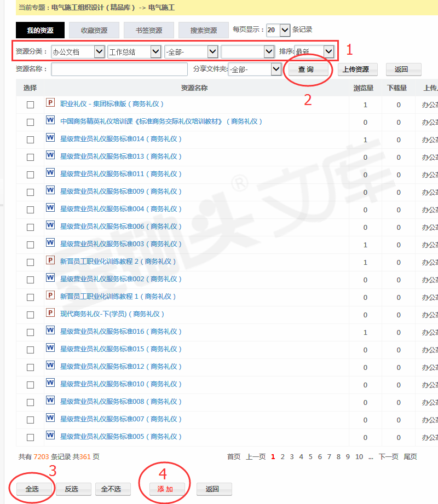Click Word icon beside 星级营业员礼仪服务标准005
The image size is (438, 504).
(x=50, y=436)
